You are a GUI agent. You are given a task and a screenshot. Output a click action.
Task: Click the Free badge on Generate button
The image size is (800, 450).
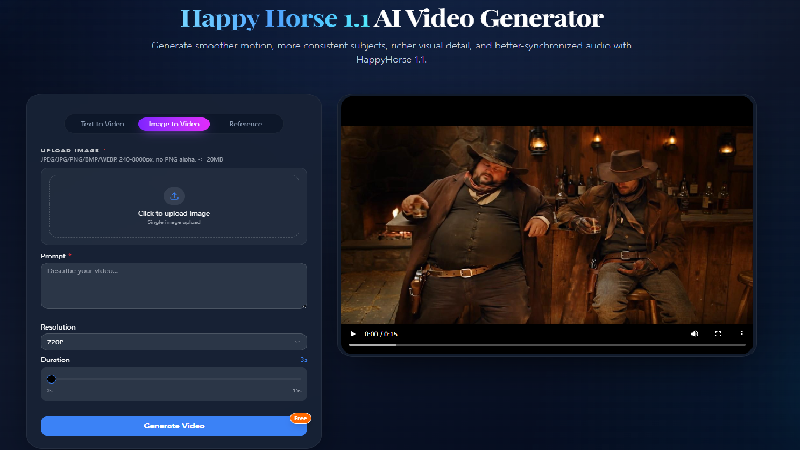(x=301, y=418)
